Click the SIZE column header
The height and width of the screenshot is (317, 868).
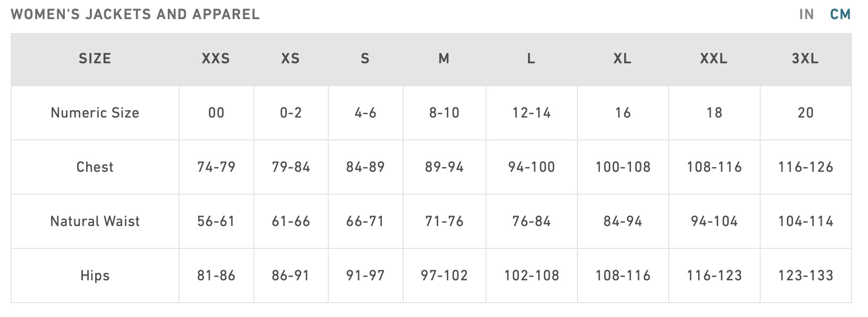pos(95,59)
